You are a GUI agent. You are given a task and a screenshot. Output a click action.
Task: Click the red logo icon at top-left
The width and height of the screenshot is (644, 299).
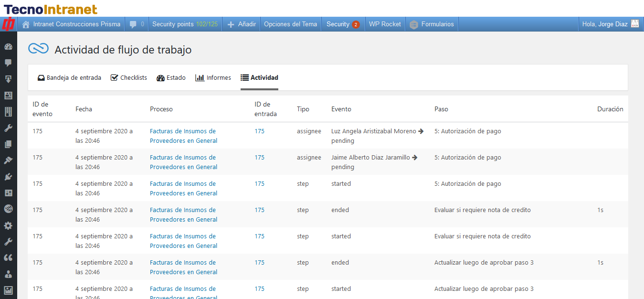9,24
